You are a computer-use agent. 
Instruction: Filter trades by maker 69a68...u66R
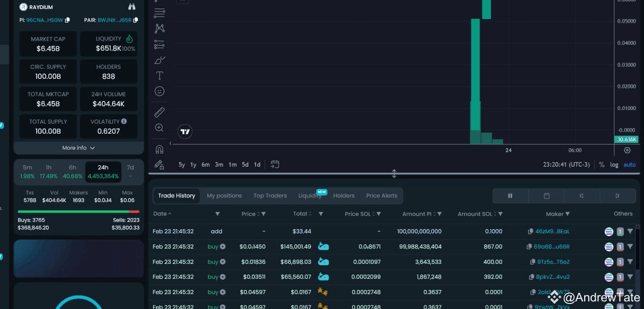click(x=630, y=247)
